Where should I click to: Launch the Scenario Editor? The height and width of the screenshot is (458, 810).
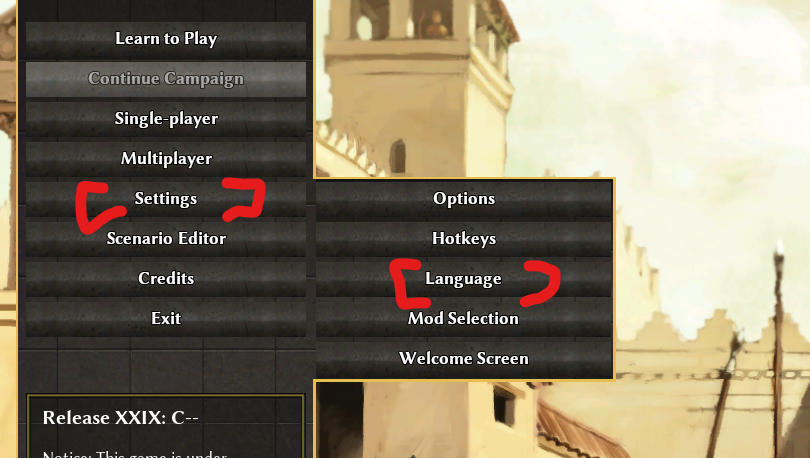point(166,239)
